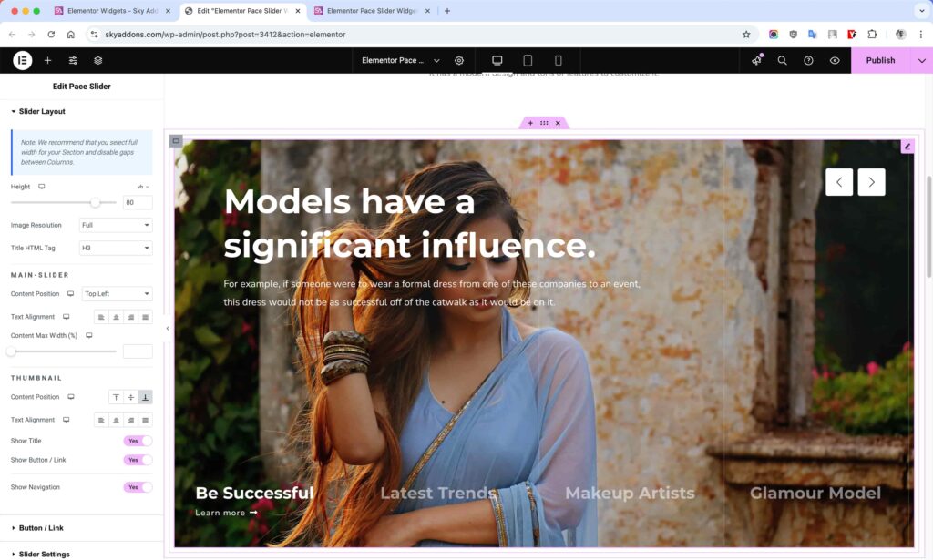Open the help question mark icon
Screen dimensions: 933x560
point(808,61)
